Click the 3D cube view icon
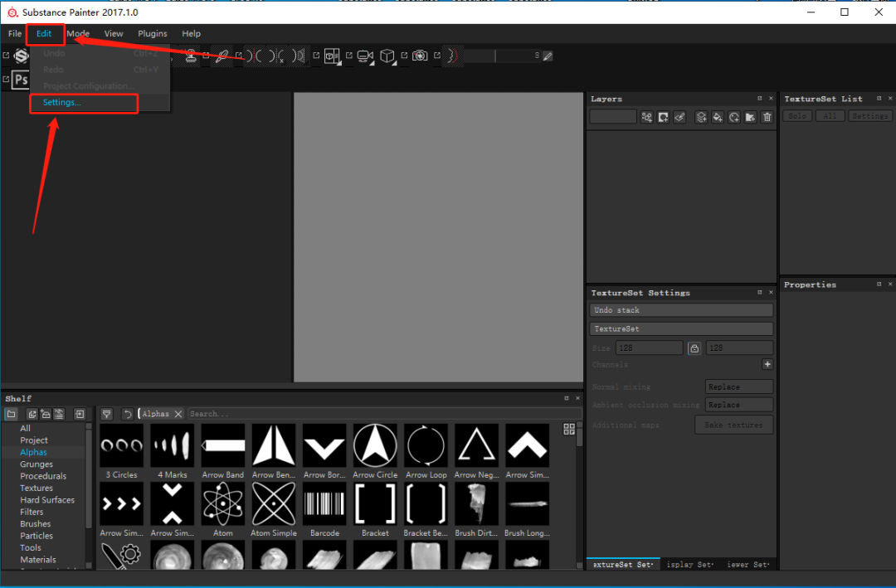Viewport: 896px width, 588px height. click(387, 56)
